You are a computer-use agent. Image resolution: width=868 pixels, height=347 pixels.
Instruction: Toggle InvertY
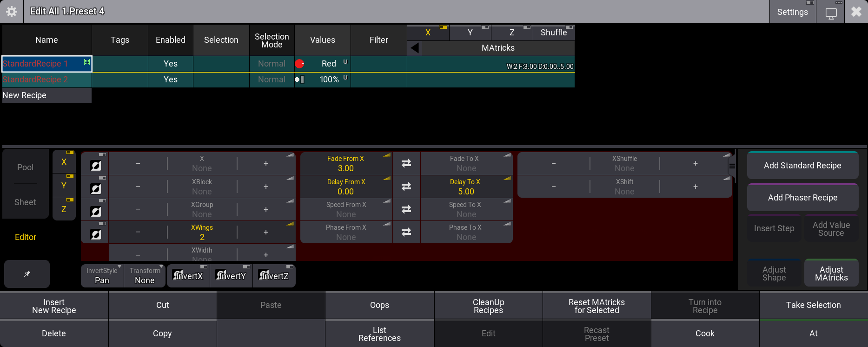231,276
